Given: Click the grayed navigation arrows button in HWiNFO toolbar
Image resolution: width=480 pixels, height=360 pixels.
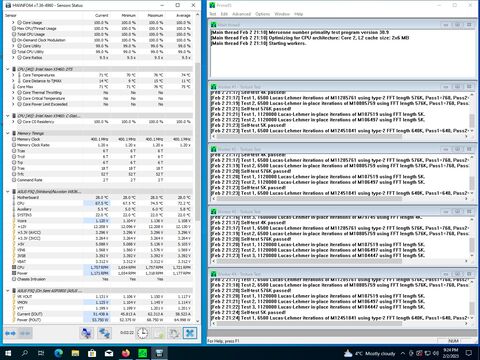Looking at the screenshot, I should point(25,333).
